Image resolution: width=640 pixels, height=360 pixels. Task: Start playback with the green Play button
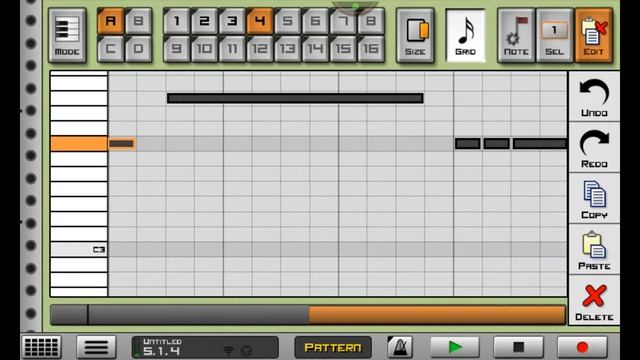[455, 347]
